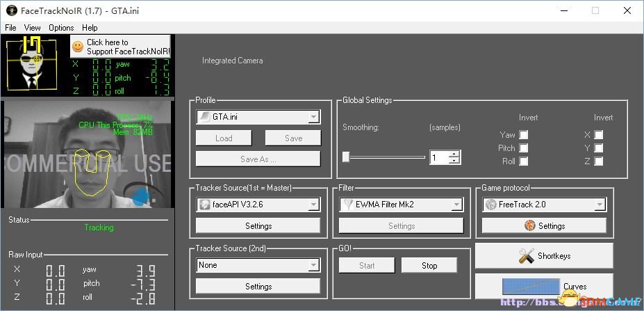The height and width of the screenshot is (311, 644).
Task: Click the Load profile button
Action: pos(224,138)
